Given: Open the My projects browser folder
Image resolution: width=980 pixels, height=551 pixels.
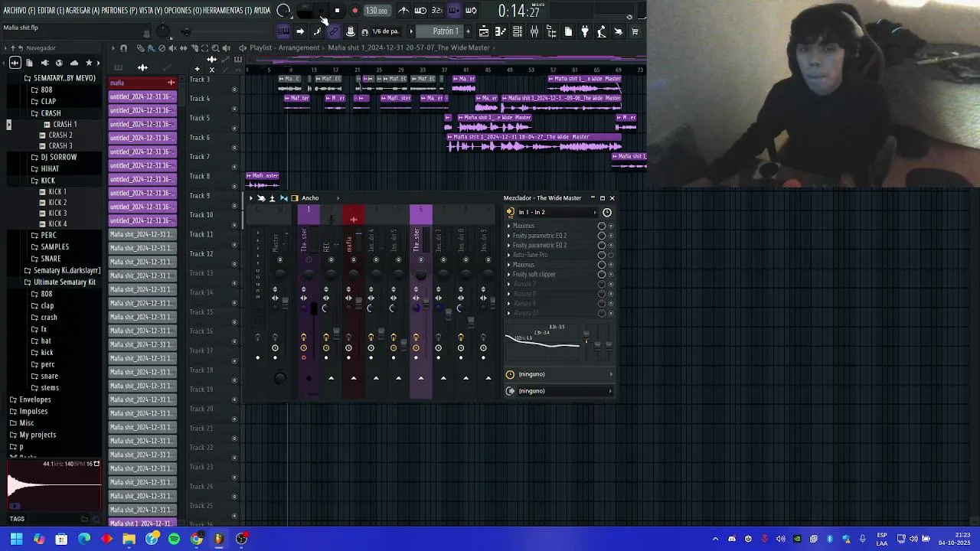Looking at the screenshot, I should coord(38,435).
